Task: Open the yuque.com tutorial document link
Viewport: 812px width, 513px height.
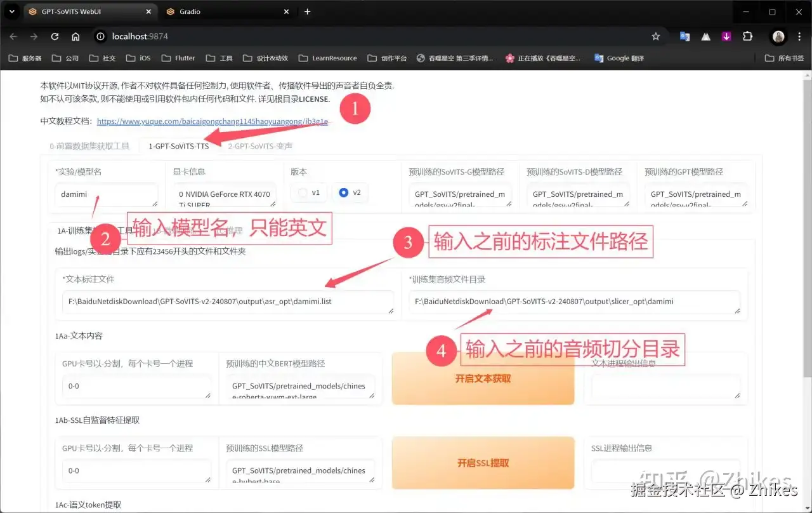Action: point(213,121)
